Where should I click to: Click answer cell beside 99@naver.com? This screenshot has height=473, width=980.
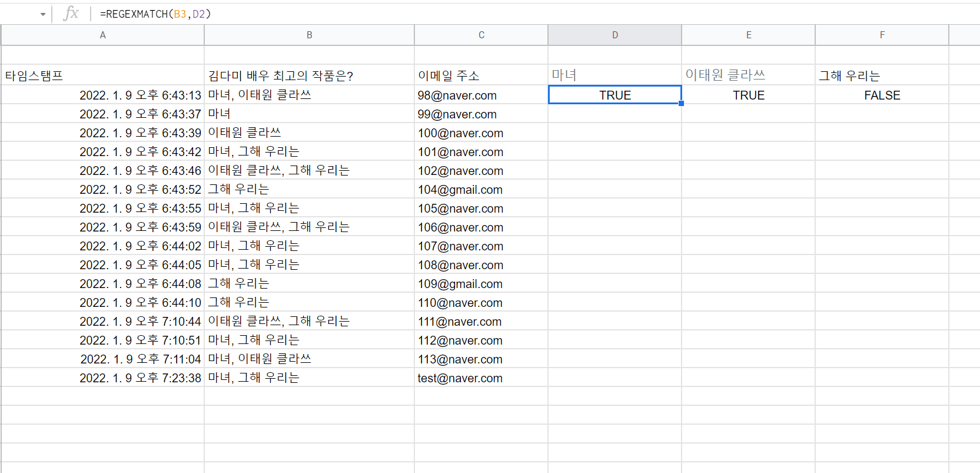click(x=309, y=114)
